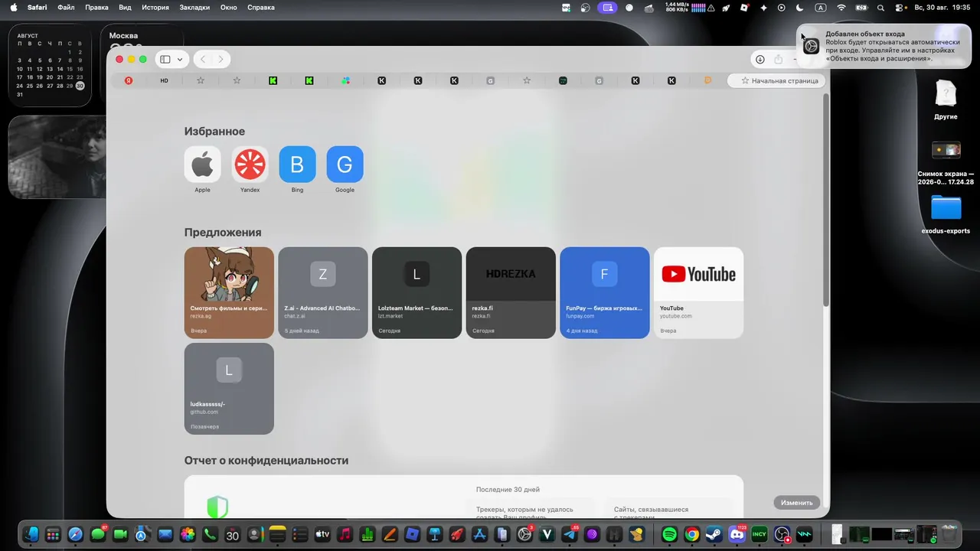Select the exodus-exports folder on desktop
The width and height of the screenshot is (980, 551).
coord(946,214)
